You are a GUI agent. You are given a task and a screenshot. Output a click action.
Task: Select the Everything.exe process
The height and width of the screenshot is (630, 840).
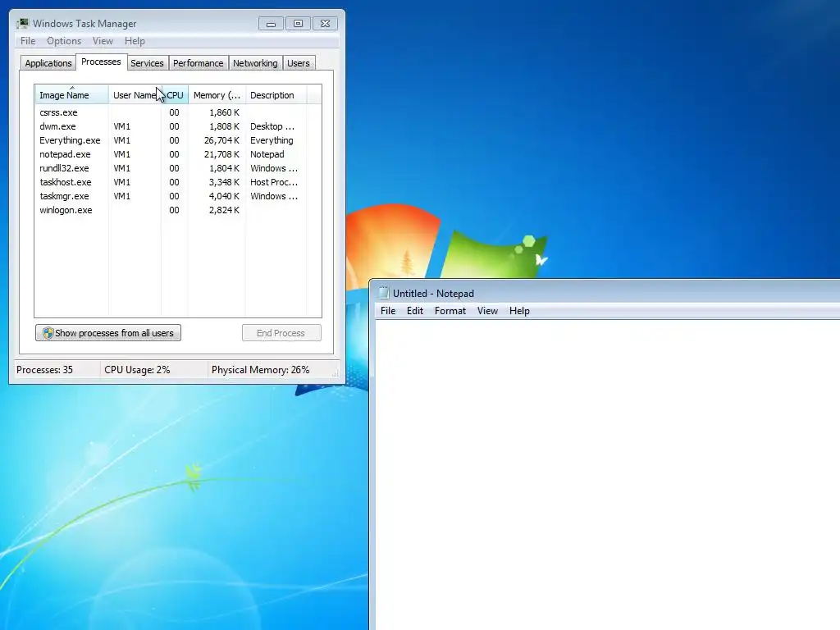pos(171,140)
